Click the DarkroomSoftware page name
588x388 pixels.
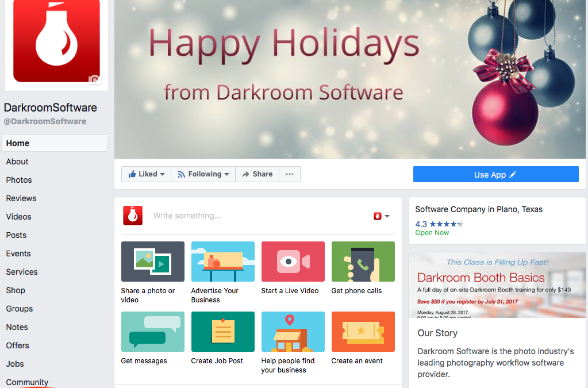point(50,107)
